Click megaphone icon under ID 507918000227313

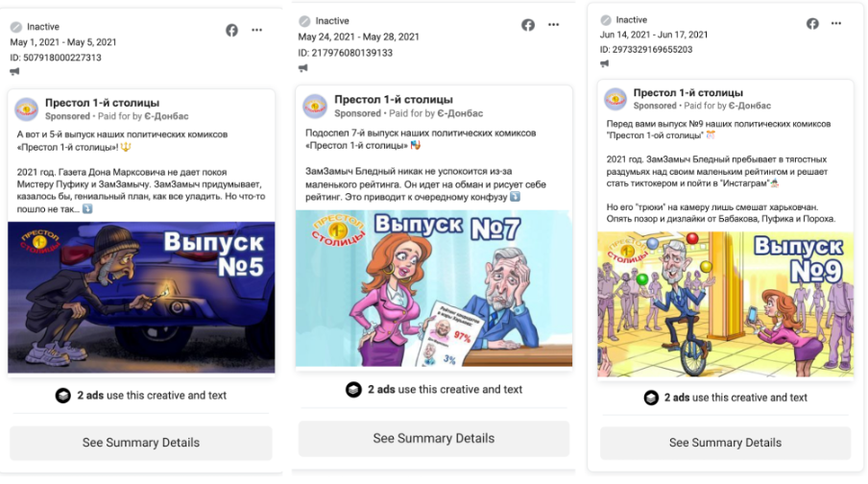(x=14, y=72)
